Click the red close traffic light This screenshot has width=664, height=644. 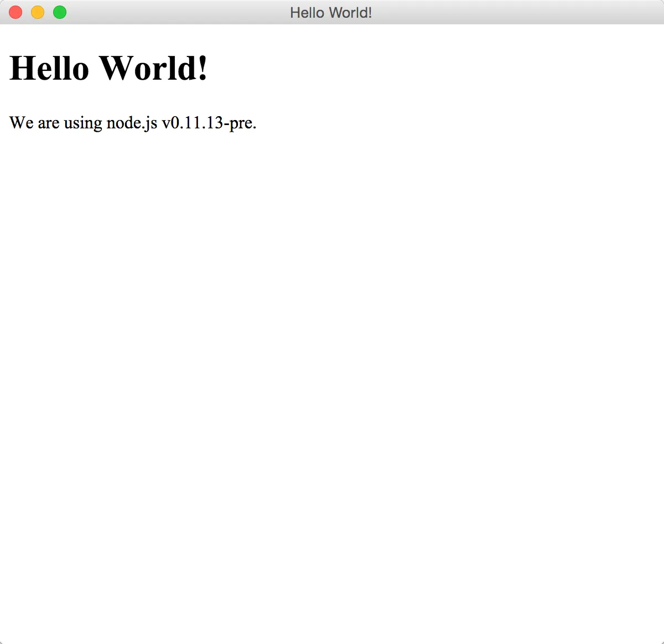[15, 12]
